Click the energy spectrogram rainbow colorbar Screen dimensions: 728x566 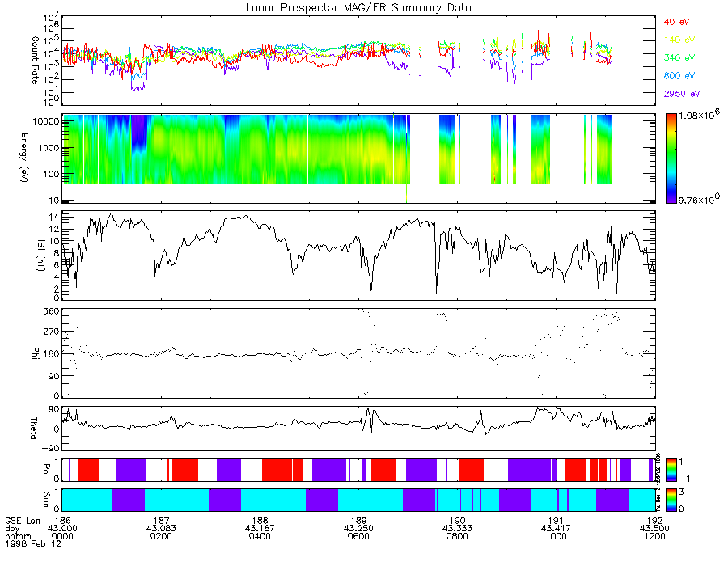point(671,158)
